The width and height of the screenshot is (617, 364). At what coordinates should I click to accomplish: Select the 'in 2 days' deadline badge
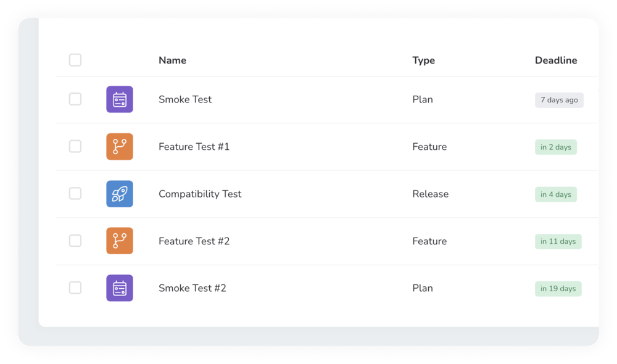[555, 147]
